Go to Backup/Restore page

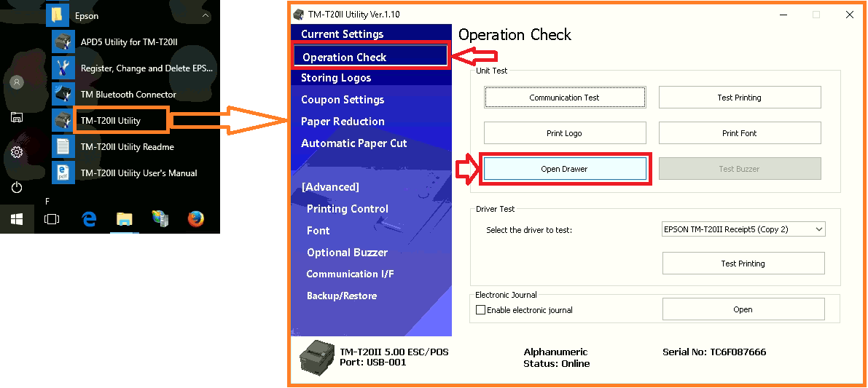[x=342, y=296]
